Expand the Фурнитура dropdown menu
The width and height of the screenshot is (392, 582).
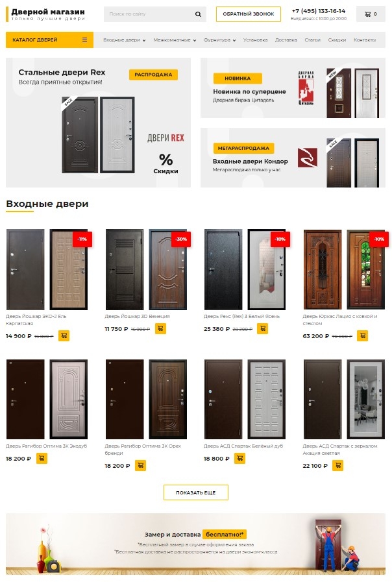tap(219, 40)
